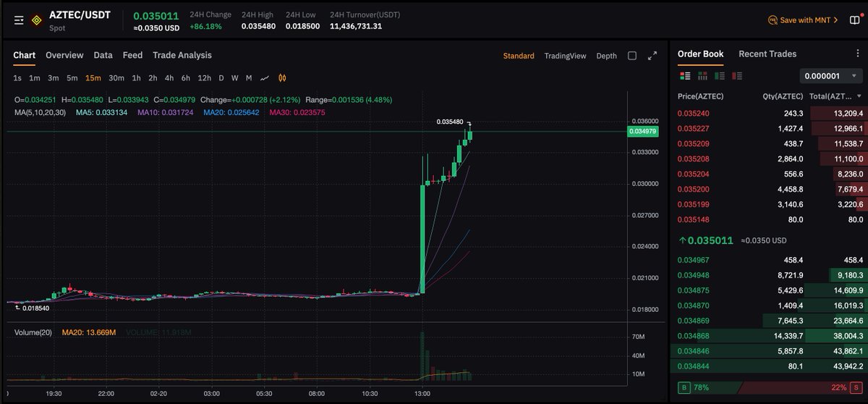
Task: Click the S sell ratio badge
Action: tap(856, 387)
